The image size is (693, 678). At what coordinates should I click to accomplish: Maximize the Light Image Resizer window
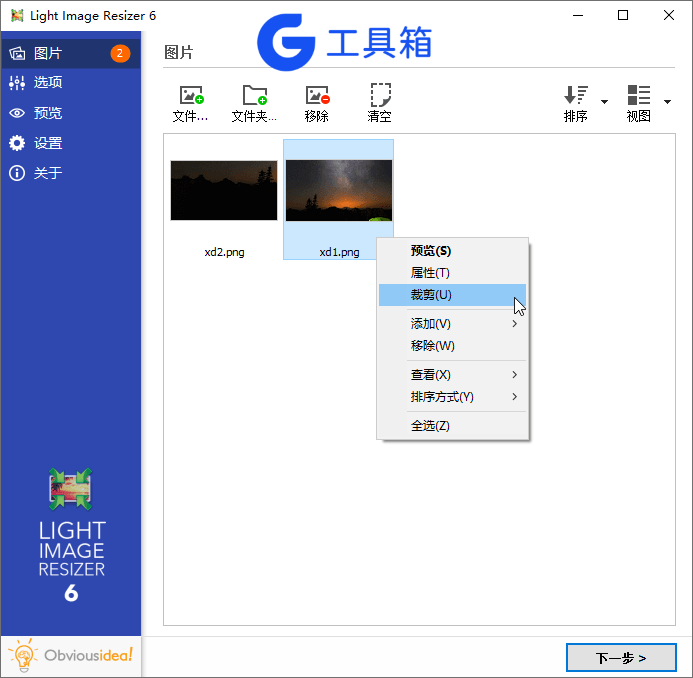point(623,15)
